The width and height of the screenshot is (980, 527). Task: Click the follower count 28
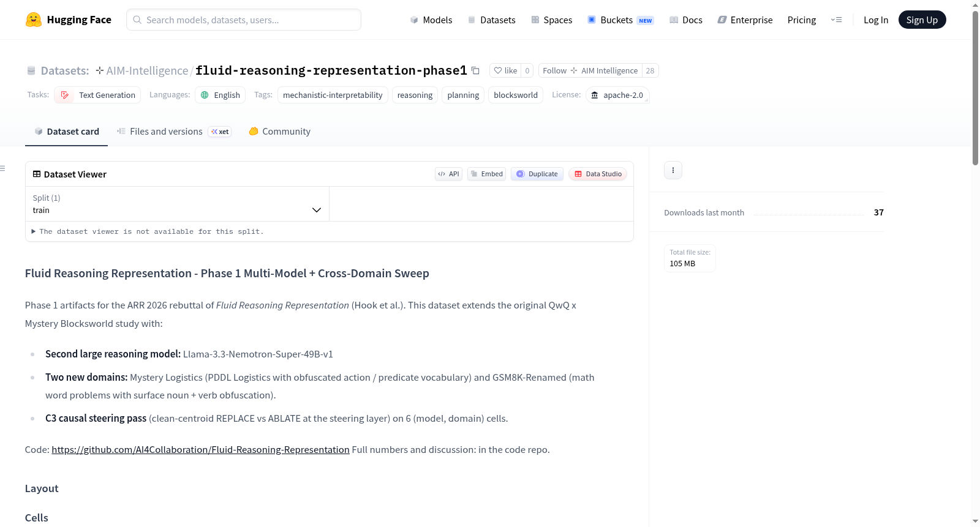[650, 70]
